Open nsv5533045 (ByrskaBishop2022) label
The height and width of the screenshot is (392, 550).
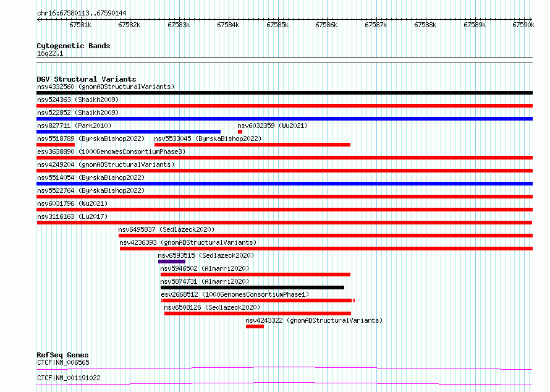point(208,138)
